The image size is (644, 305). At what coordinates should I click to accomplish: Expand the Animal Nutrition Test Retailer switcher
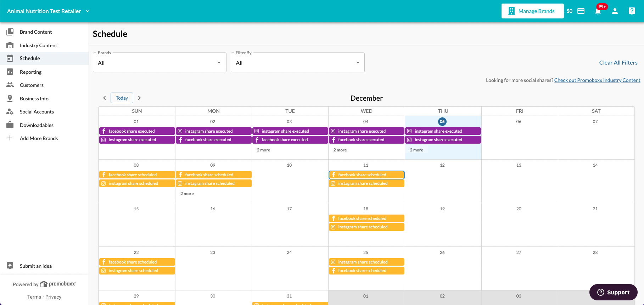pyautogui.click(x=48, y=11)
